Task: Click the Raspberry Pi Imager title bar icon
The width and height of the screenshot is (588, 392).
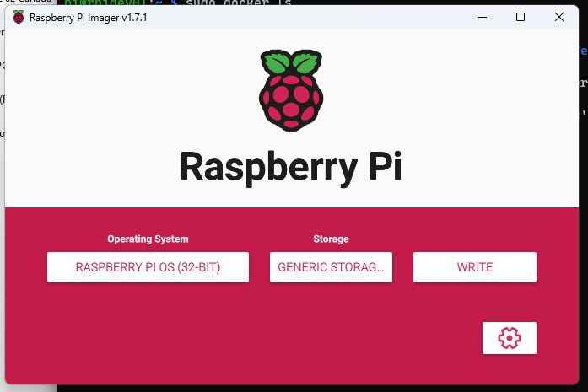Action: 19,17
